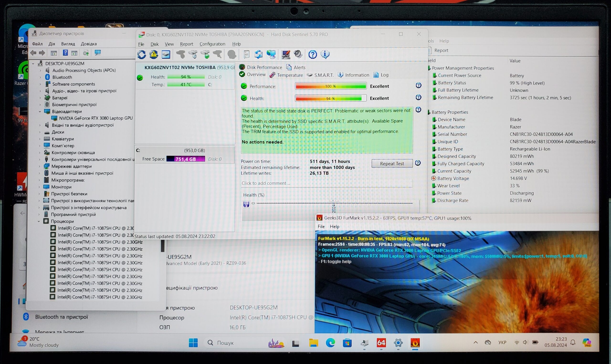Click the 'Click to add comment' field
611x364 pixels.
(326, 183)
